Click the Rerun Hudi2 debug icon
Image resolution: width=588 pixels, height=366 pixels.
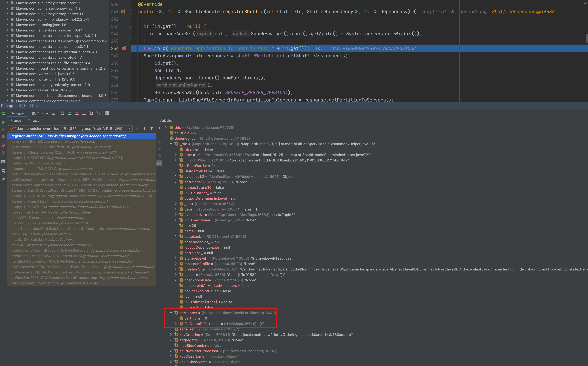3,113
